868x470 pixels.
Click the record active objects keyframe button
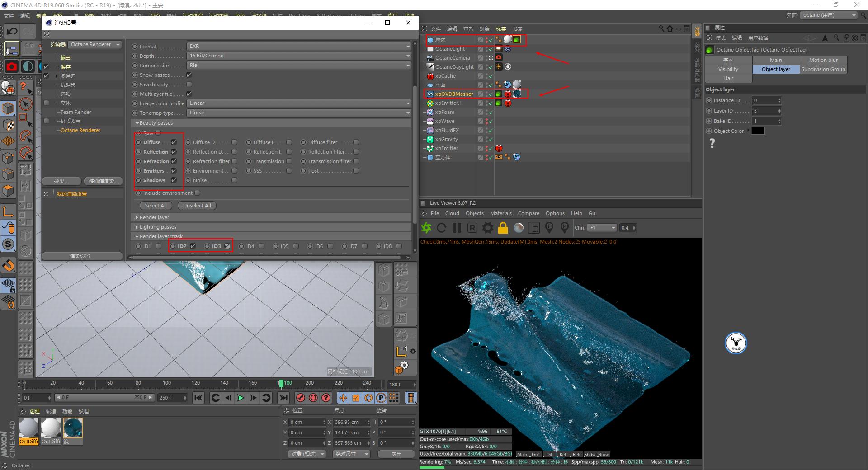pyautogui.click(x=300, y=398)
